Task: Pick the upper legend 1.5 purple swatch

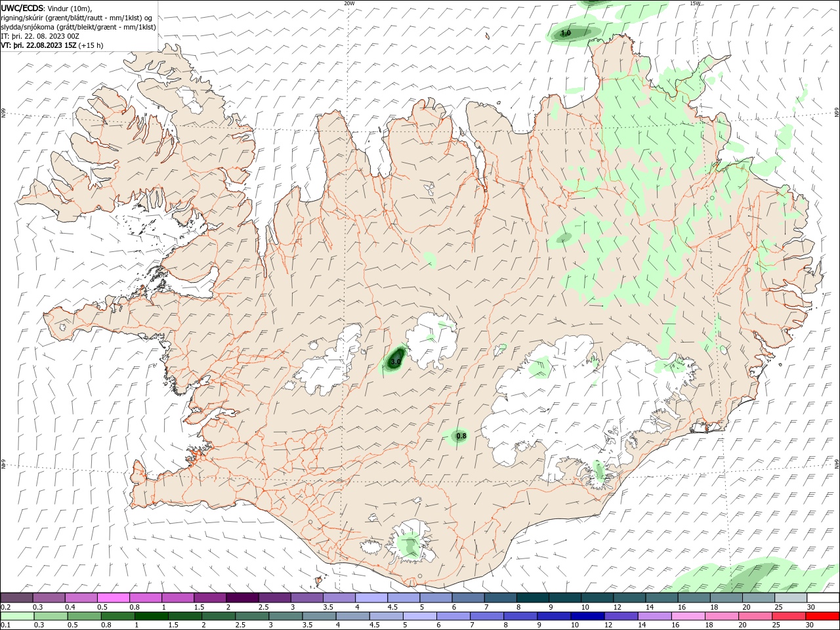Action: coord(210,598)
